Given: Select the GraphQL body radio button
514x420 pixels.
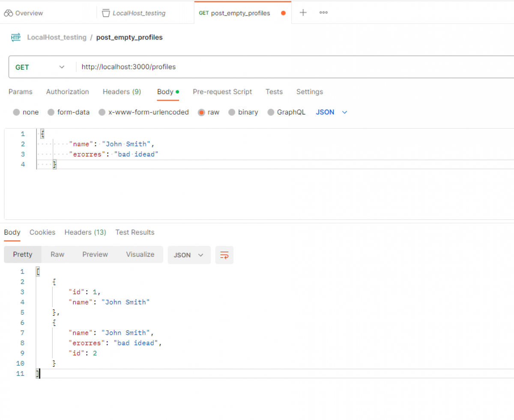Looking at the screenshot, I should click(271, 112).
